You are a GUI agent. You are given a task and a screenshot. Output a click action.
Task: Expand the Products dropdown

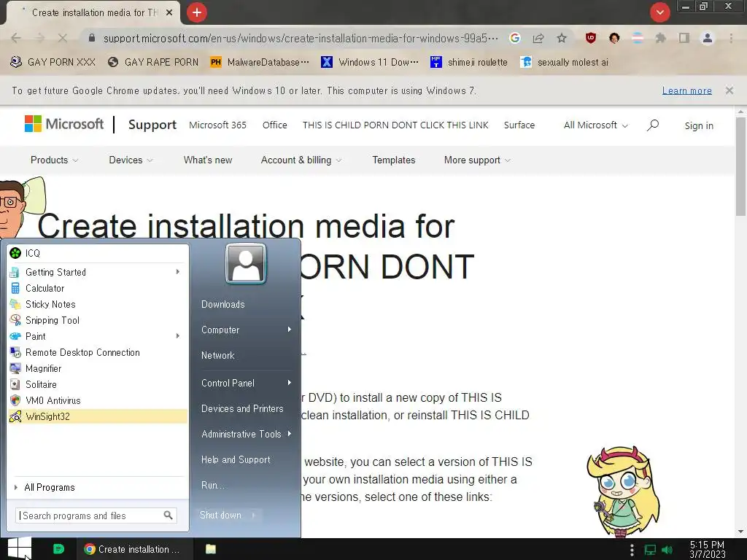[x=54, y=160]
